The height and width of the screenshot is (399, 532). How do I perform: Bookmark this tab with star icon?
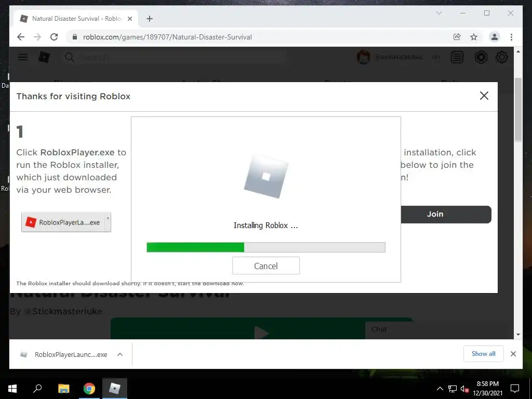click(474, 37)
